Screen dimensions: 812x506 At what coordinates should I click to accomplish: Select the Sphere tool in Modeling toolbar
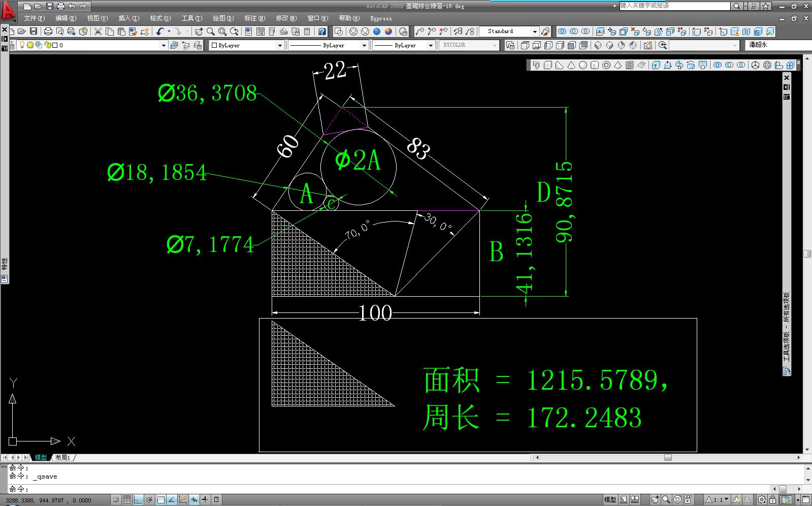[x=583, y=65]
